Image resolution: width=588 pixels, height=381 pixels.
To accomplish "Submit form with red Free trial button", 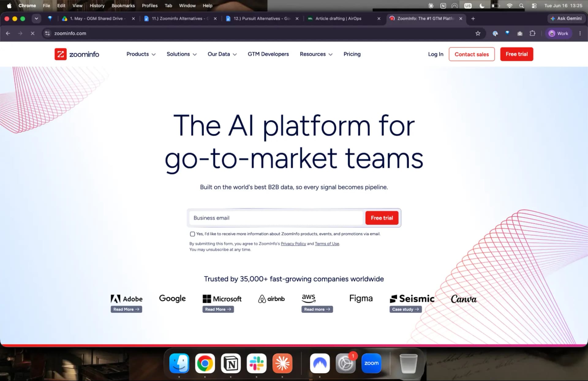I will pos(382,218).
